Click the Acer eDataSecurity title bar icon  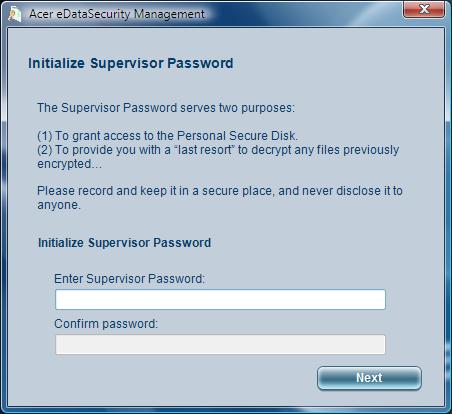click(x=15, y=15)
